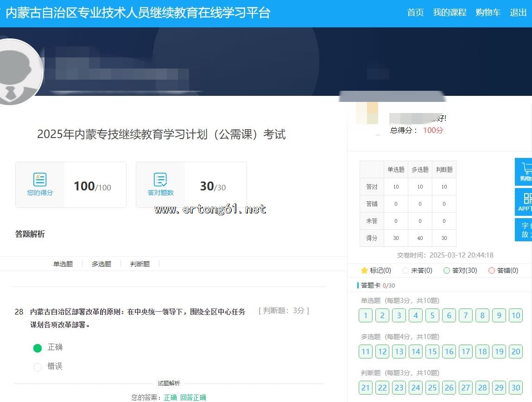Open 我的课程 in top navigation
This screenshot has height=402, width=532.
point(450,13)
